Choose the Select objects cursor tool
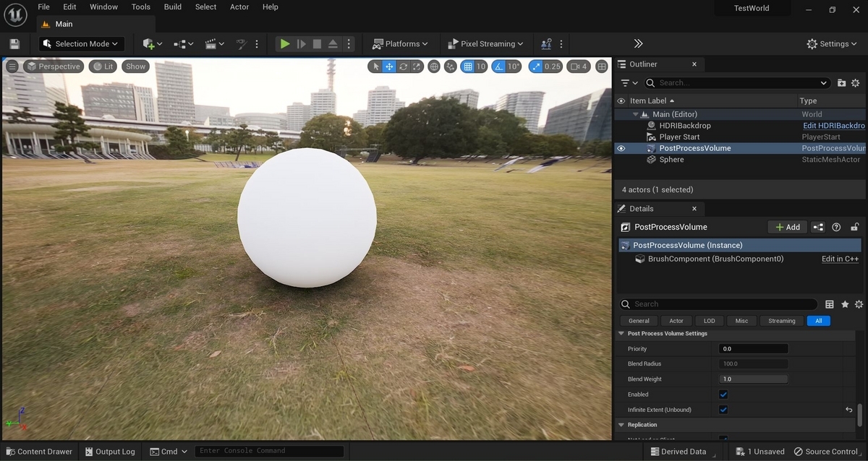This screenshot has width=868, height=461. pos(375,66)
